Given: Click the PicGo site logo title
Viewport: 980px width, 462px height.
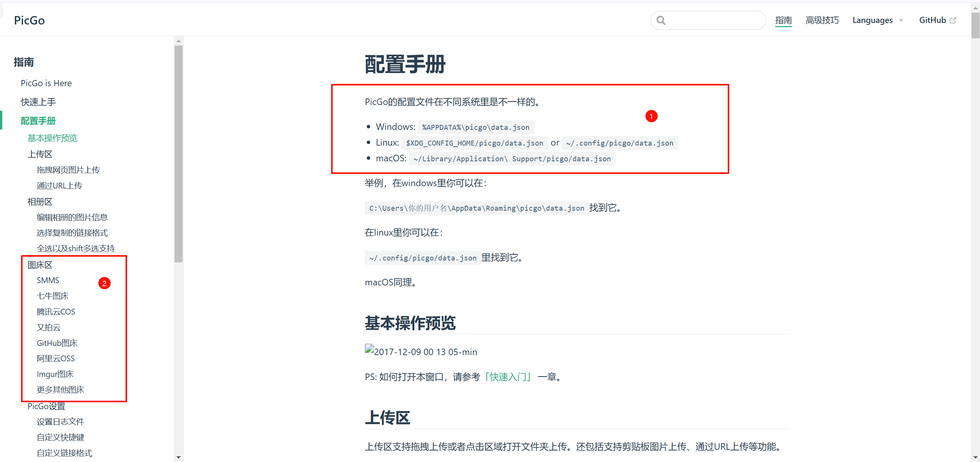Looking at the screenshot, I should [x=29, y=20].
